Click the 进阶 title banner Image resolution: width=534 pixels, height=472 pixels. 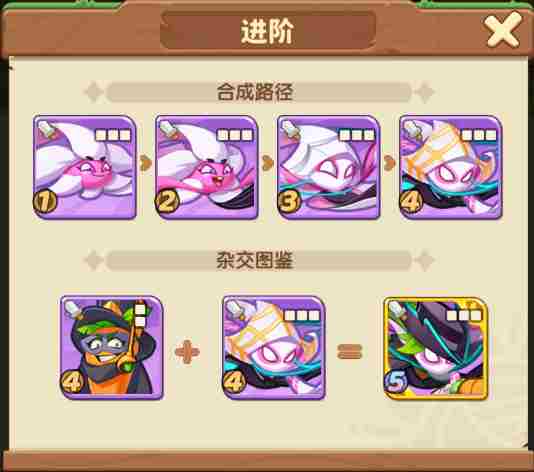click(268, 30)
